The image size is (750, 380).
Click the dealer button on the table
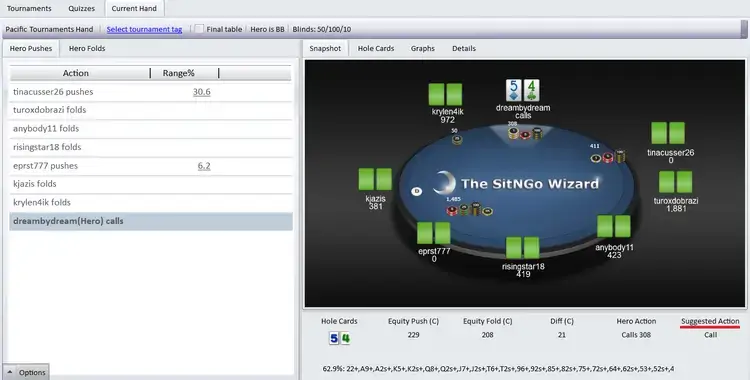(x=417, y=191)
